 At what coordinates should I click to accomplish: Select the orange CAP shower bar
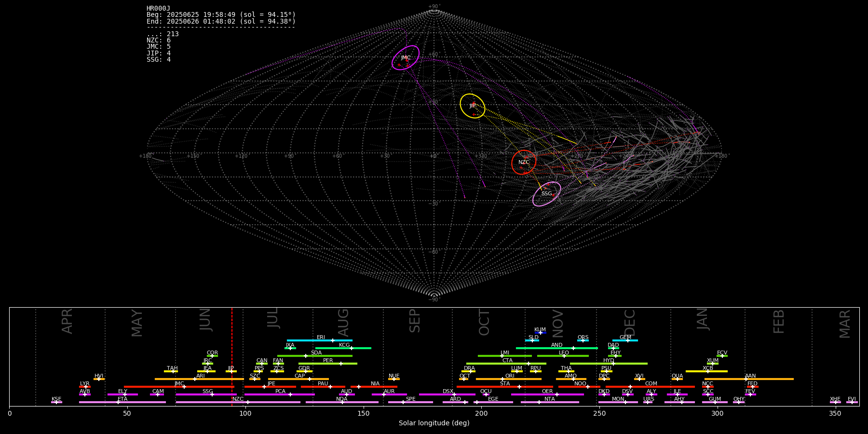pyautogui.click(x=299, y=379)
